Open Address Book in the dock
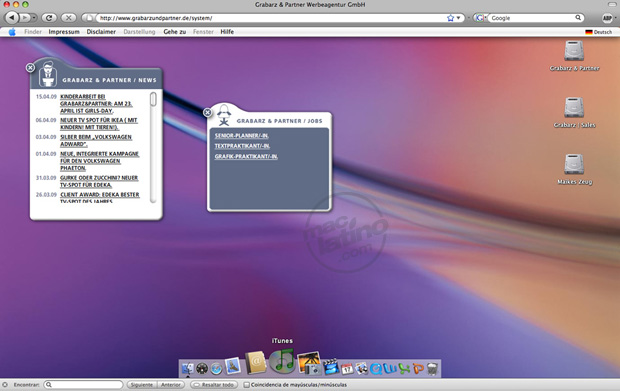 255,363
